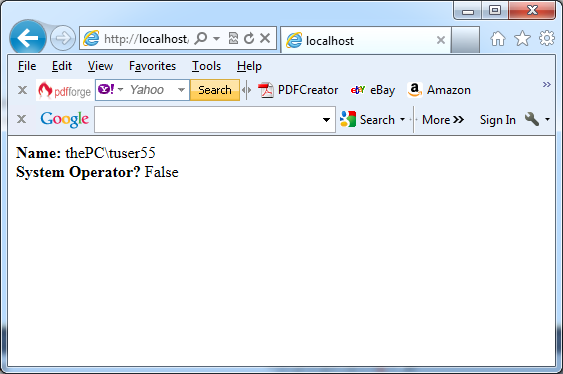Expand the Yahoo search history dropdown

pos(182,90)
